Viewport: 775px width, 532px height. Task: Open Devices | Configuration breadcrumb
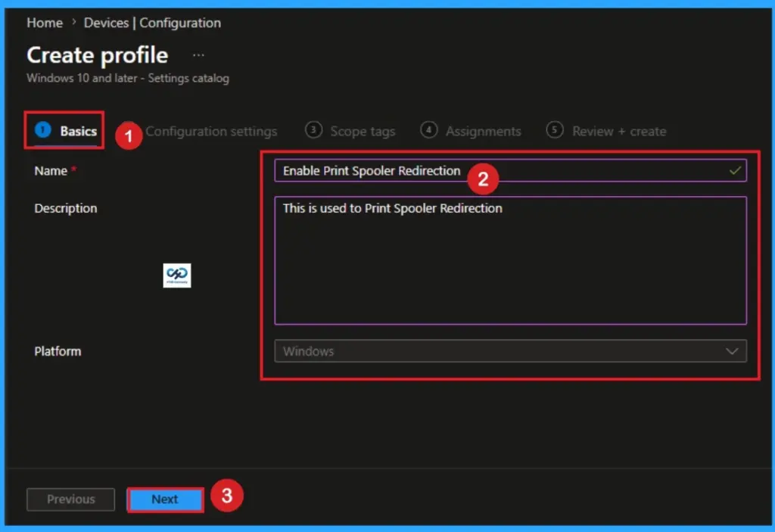pyautogui.click(x=152, y=23)
